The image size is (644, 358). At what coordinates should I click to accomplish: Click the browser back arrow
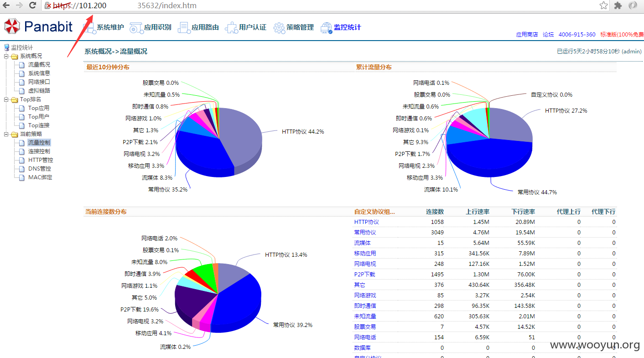[6, 5]
